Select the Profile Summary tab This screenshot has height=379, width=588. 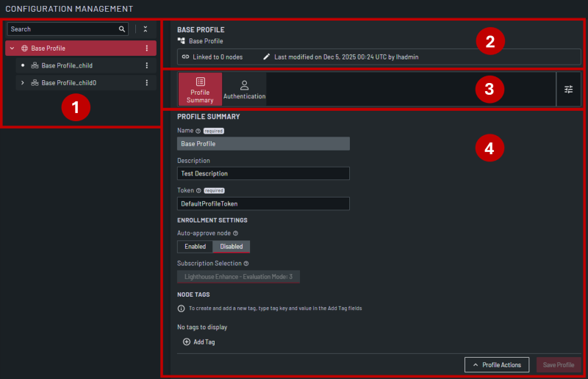pyautogui.click(x=200, y=90)
